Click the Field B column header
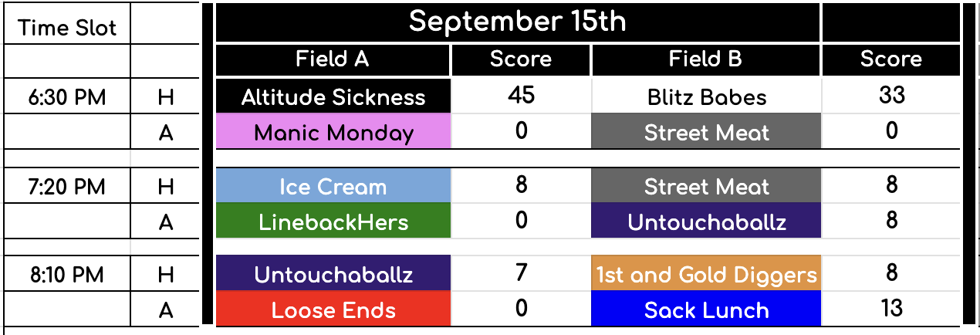The width and height of the screenshot is (980, 335). point(706,59)
